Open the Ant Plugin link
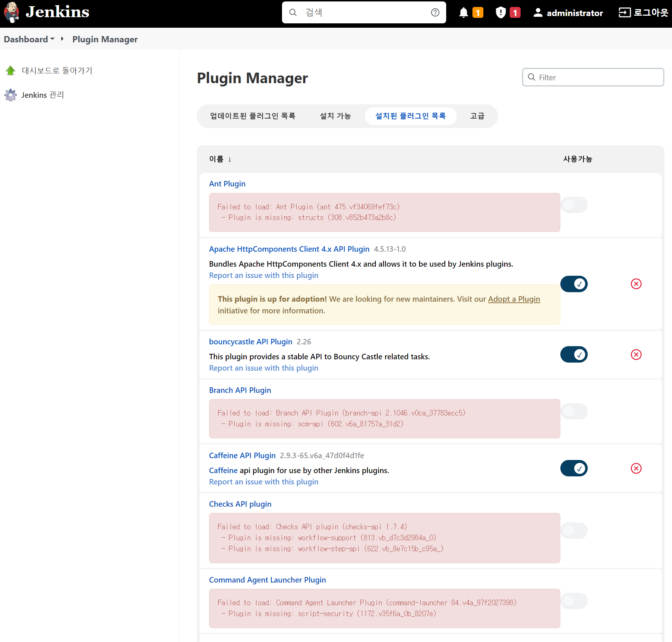Viewport: 672px width, 642px height. point(227,184)
